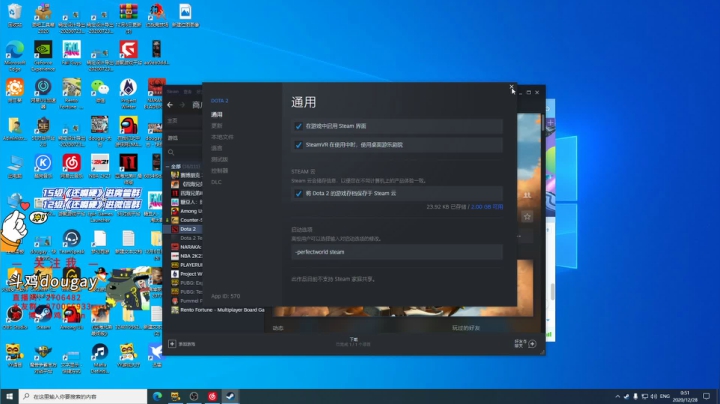Click the friends icon on the Dota 2 page

click(x=527, y=195)
